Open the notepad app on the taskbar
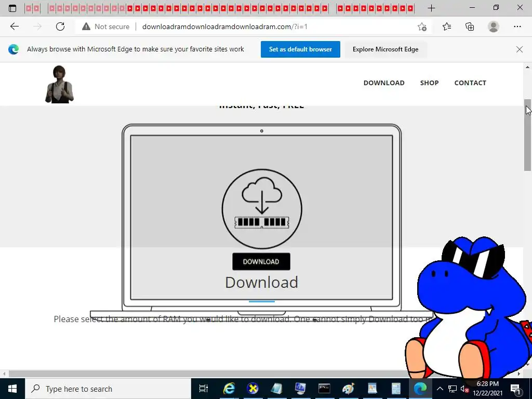Image resolution: width=532 pixels, height=399 pixels. tap(276, 389)
